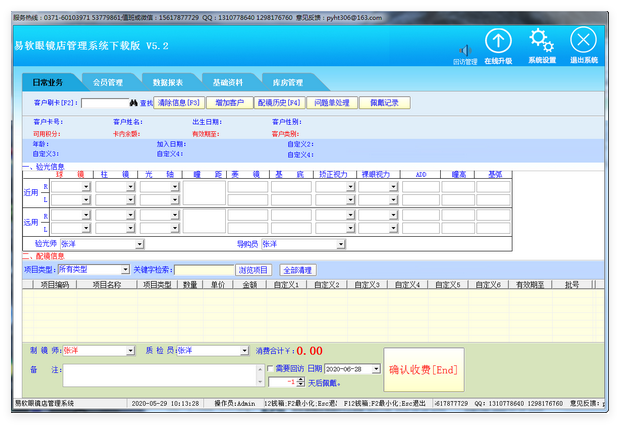This screenshot has height=425, width=620.
Task: Enable the 需要回访 checkbox
Action: (x=270, y=369)
